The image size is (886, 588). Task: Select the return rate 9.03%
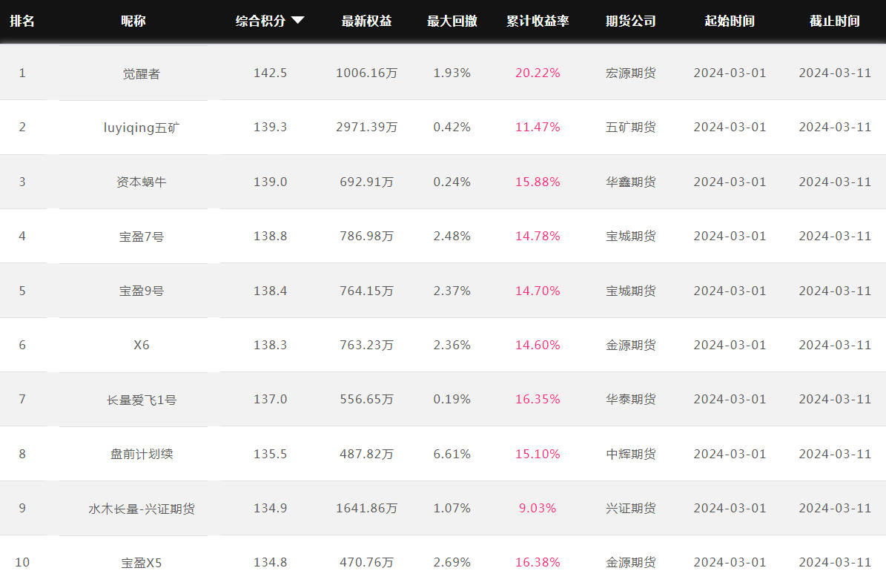point(538,509)
